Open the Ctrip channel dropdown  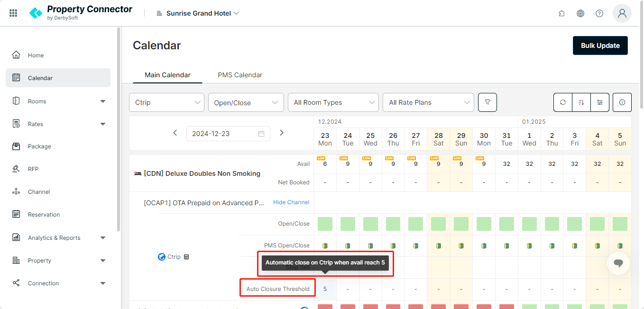click(166, 102)
